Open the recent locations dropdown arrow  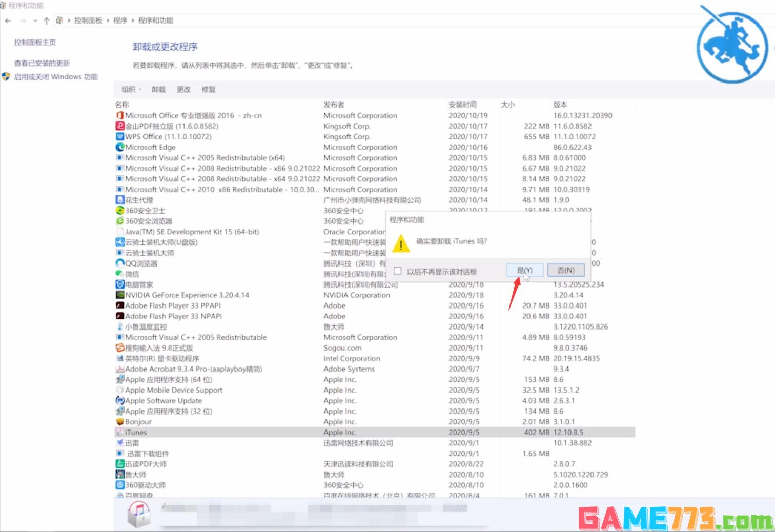pyautogui.click(x=35, y=21)
